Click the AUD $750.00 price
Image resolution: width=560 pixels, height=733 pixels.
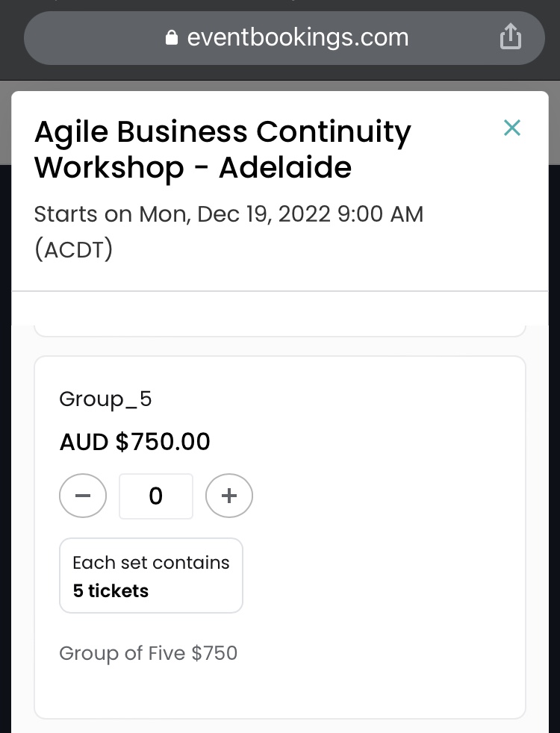134,442
